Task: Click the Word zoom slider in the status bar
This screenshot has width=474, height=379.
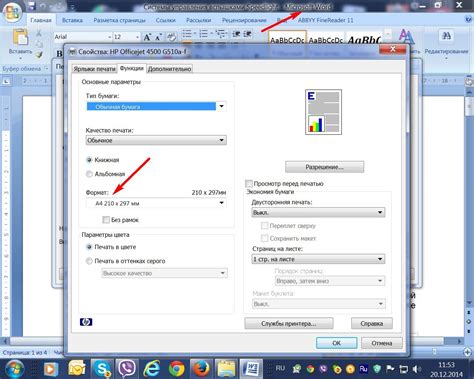Action: click(x=435, y=352)
